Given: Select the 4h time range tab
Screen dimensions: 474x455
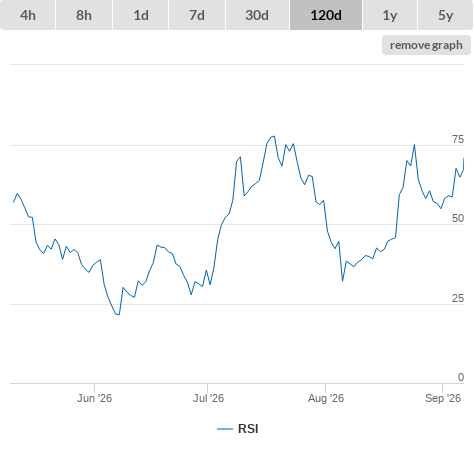Looking at the screenshot, I should click(x=28, y=15).
